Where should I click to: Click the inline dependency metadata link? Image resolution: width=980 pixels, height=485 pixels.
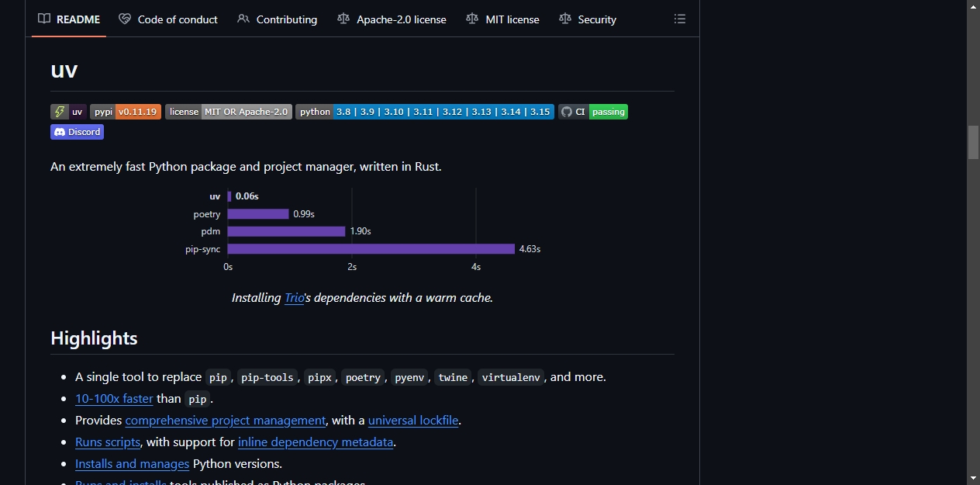[x=316, y=442]
